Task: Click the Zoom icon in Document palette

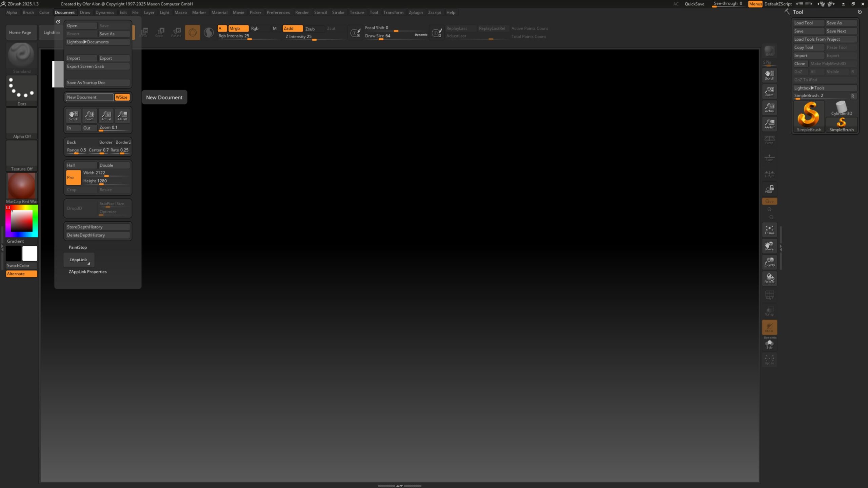Action: pos(90,116)
